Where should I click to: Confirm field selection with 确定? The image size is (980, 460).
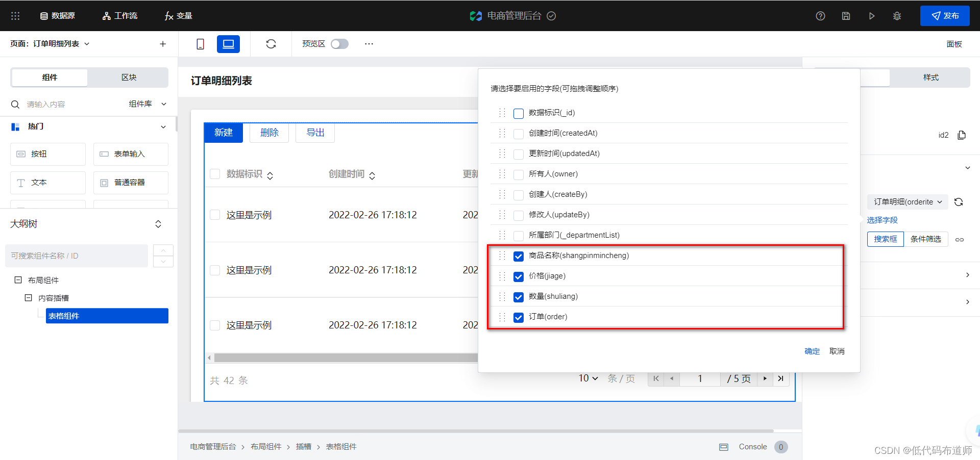click(x=812, y=351)
